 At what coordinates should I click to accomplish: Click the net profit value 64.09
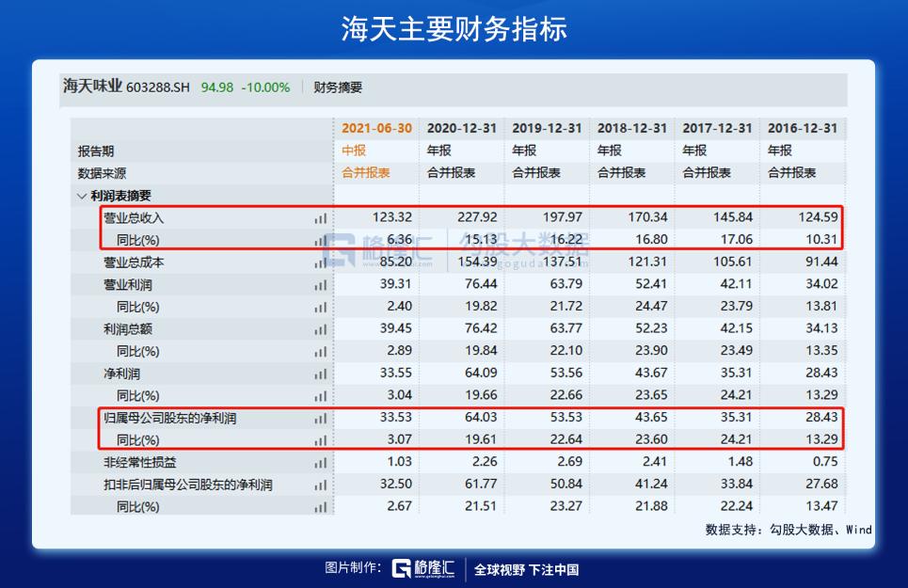(x=481, y=373)
